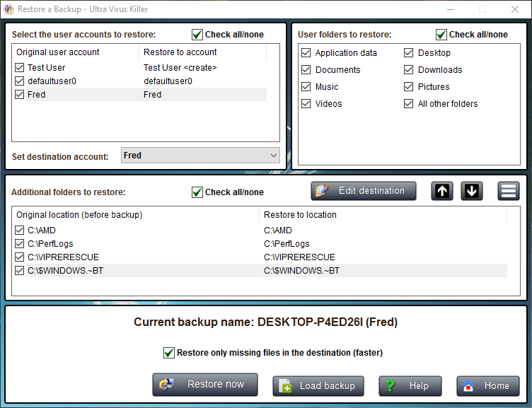Screen dimensions: 532x408
Task: Click Original location (before backup) column header
Action: point(136,215)
